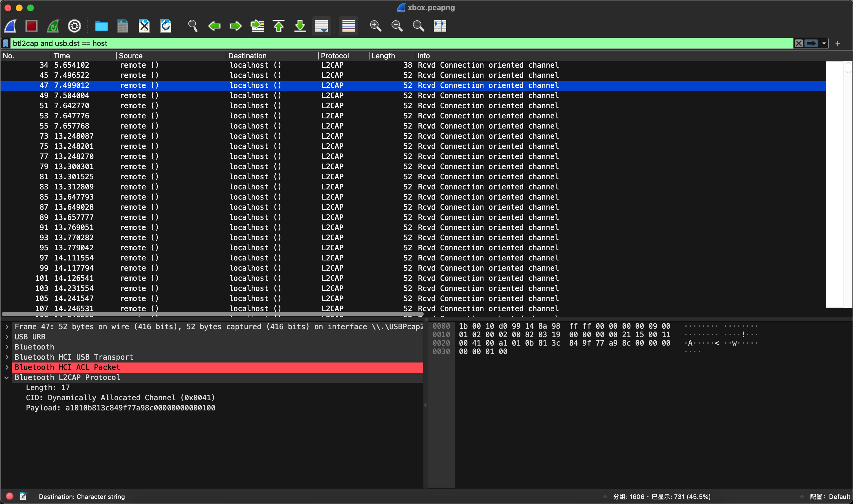The image size is (853, 504).
Task: Open capture options gear icon
Action: 74,26
